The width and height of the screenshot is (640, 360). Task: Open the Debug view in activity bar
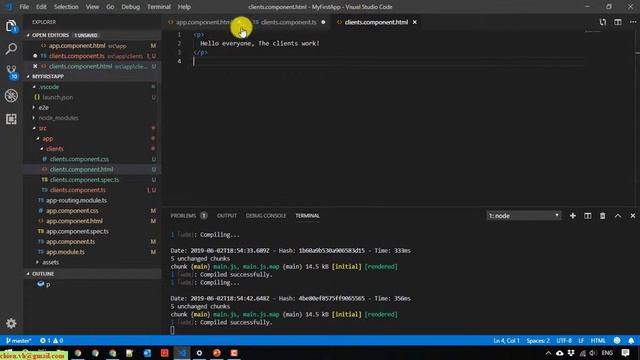pos(11,96)
